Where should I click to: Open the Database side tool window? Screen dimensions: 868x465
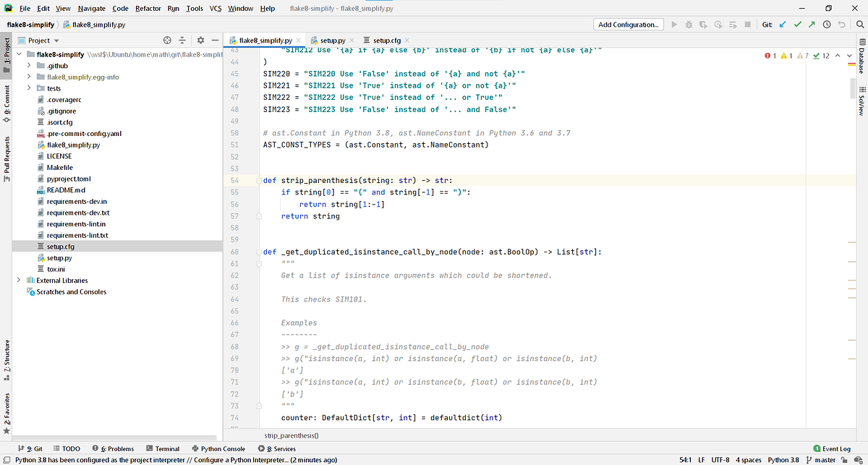861,57
